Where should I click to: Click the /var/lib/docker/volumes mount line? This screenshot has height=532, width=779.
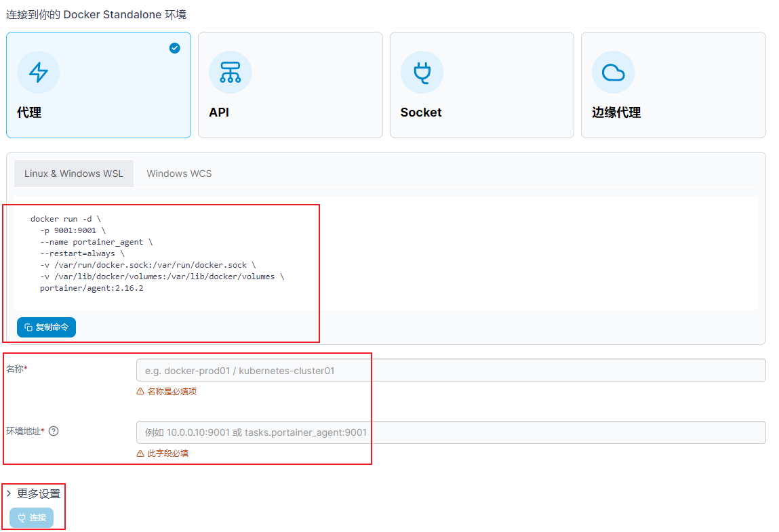(162, 277)
